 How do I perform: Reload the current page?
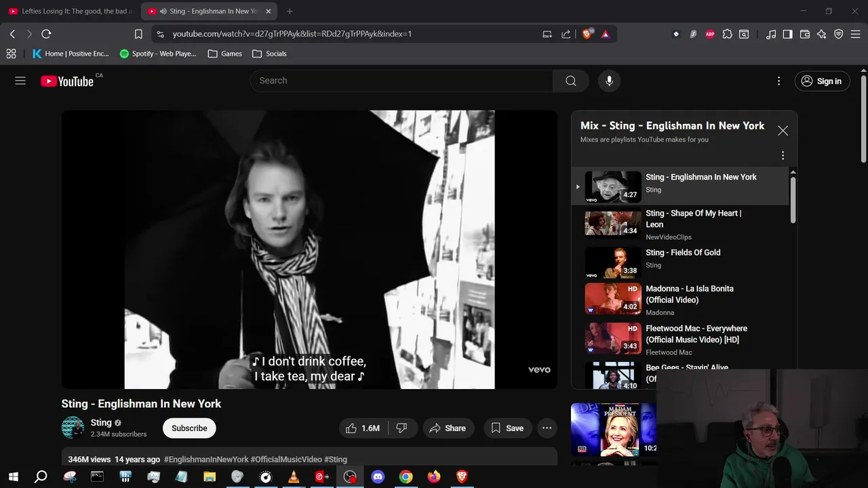click(46, 34)
